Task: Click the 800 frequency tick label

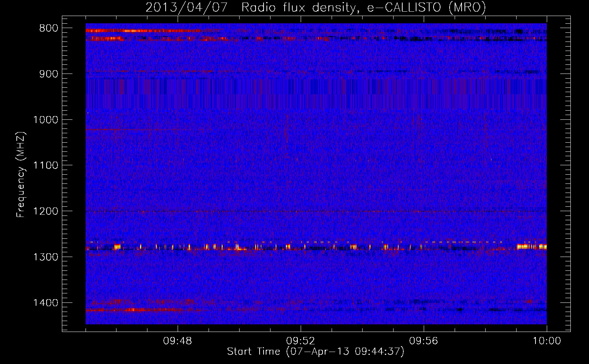Action: tap(49, 28)
